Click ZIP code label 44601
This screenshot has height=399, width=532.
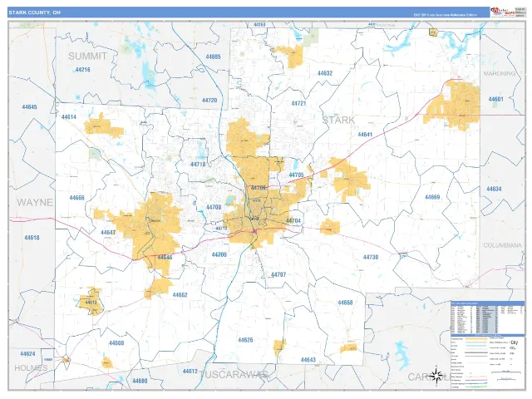[495, 100]
